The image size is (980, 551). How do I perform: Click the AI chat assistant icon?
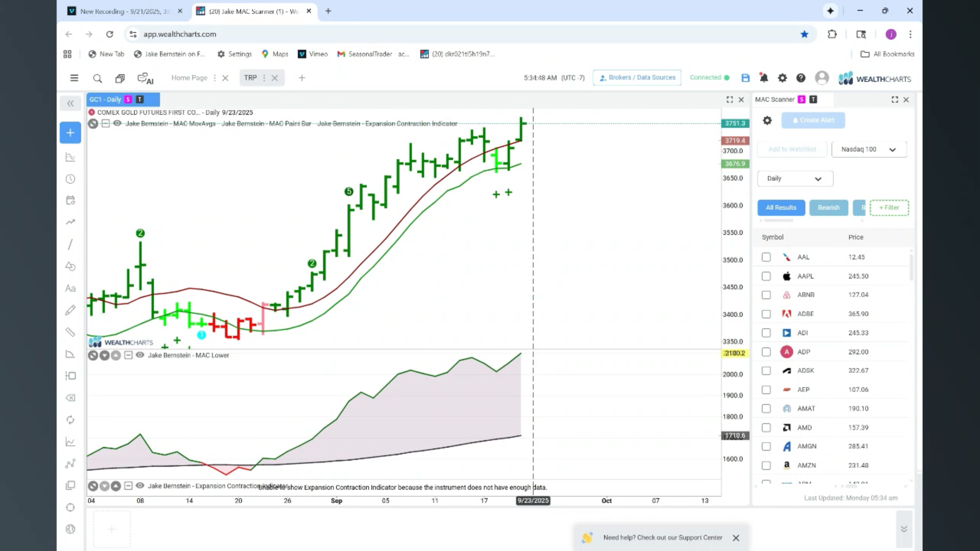[145, 79]
